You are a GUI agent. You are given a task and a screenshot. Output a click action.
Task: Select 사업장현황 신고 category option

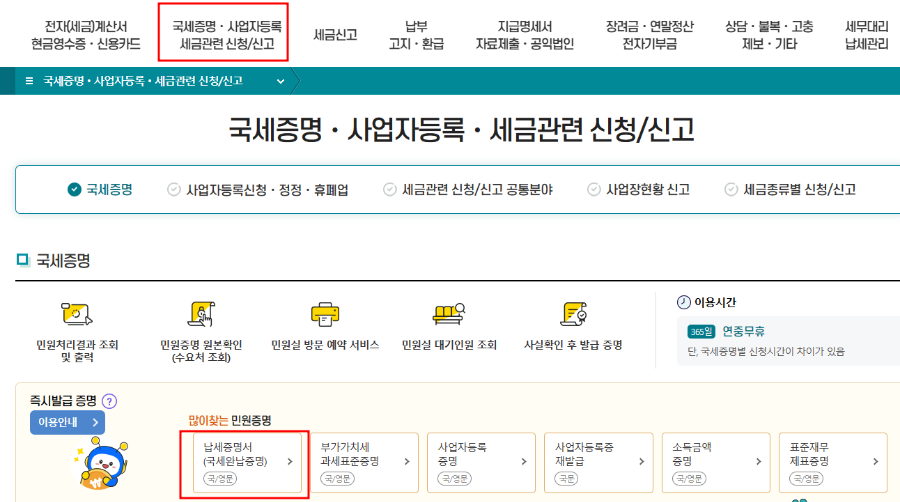pos(638,190)
